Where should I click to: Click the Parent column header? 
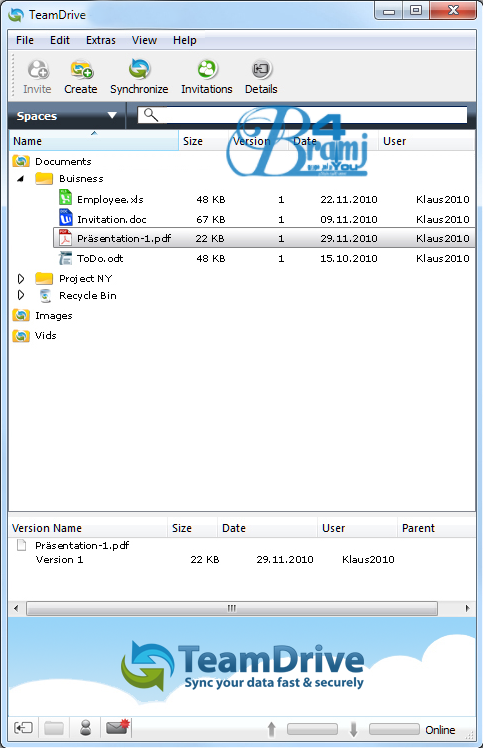pyautogui.click(x=436, y=528)
